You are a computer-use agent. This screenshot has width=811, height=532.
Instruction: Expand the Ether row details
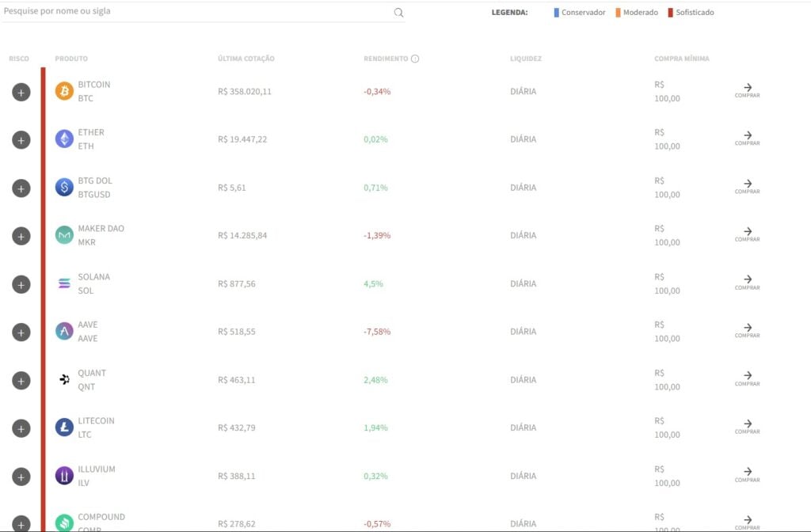[x=21, y=140]
